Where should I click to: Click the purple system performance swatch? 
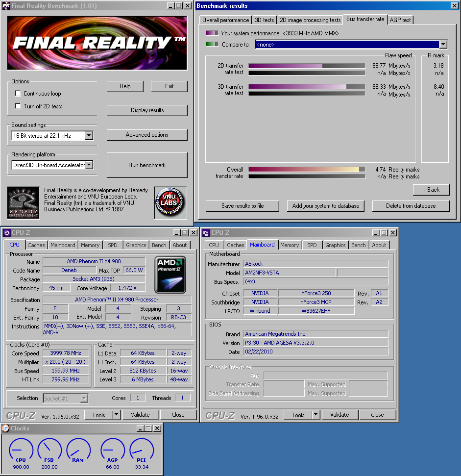pyautogui.click(x=212, y=33)
